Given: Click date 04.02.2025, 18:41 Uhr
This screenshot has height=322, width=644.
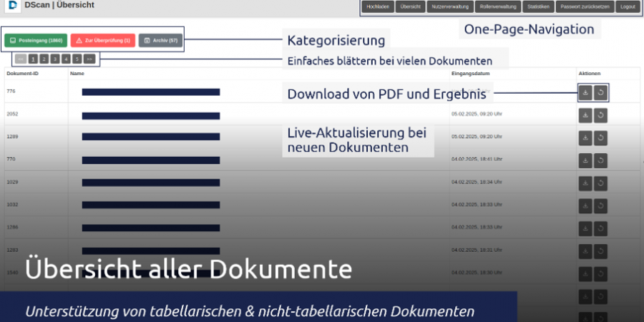Looking at the screenshot, I should 477,159.
